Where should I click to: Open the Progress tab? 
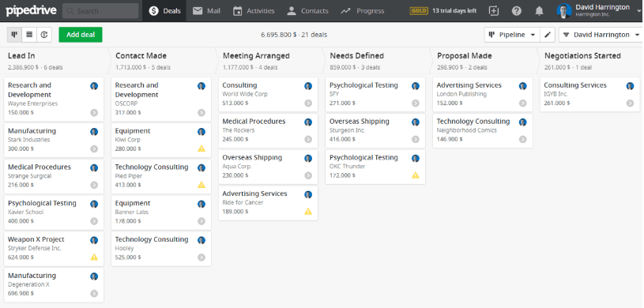(x=363, y=11)
